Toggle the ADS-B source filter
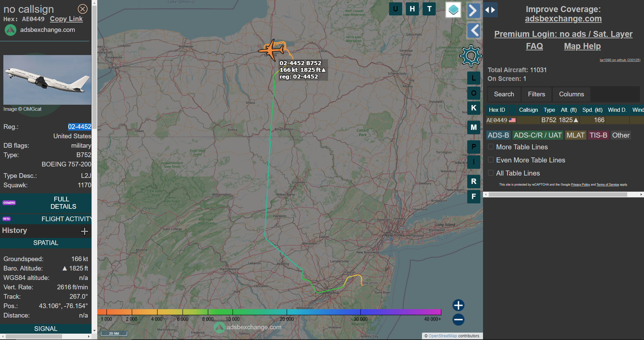Screen dimensions: 644x340 pyautogui.click(x=498, y=135)
